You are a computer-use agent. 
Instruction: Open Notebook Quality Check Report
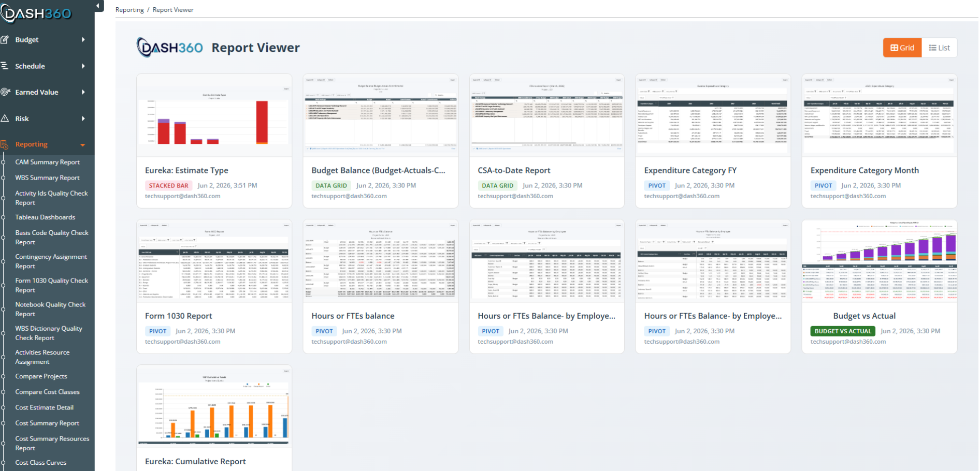(x=50, y=309)
